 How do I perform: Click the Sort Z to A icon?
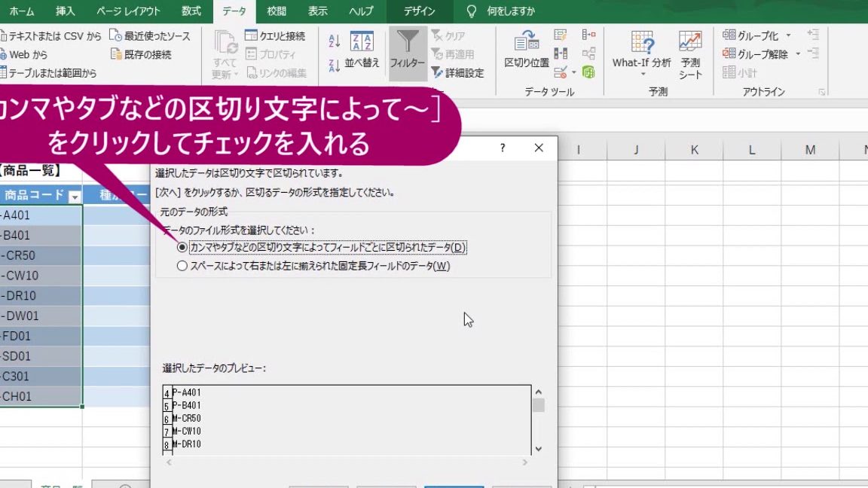click(x=334, y=66)
